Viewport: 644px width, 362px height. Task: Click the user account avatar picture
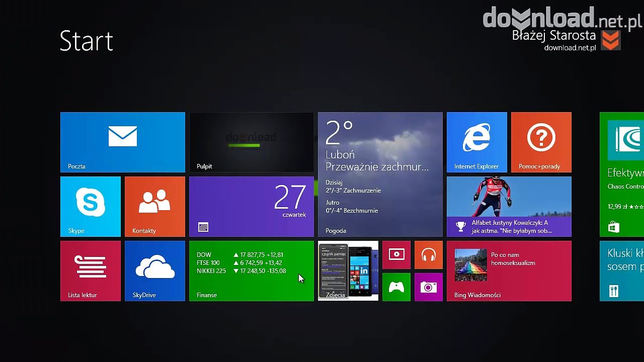611,40
